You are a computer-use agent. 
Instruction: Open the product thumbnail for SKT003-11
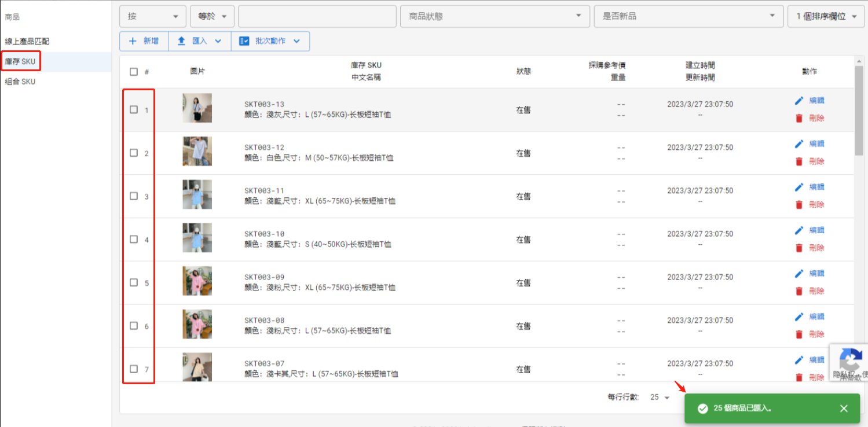[197, 194]
